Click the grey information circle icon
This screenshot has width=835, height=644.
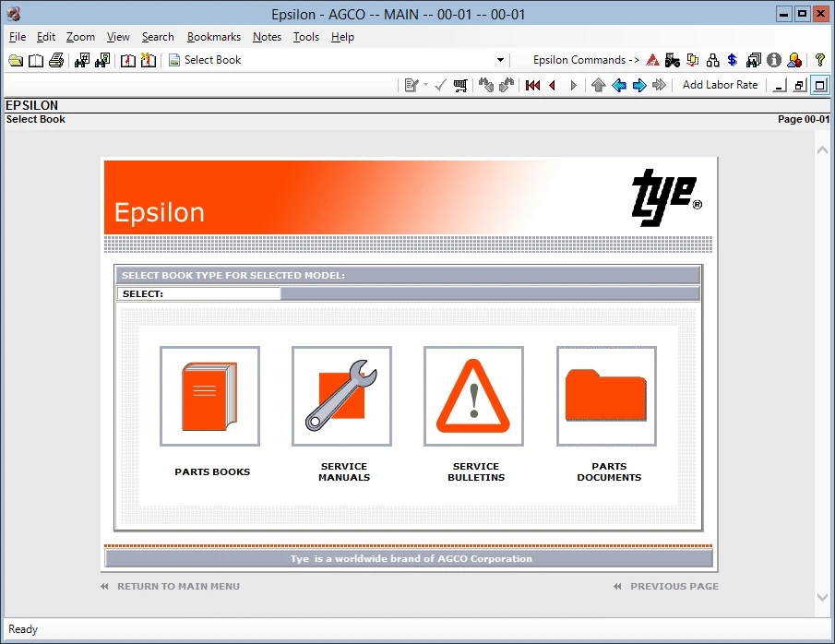(774, 60)
